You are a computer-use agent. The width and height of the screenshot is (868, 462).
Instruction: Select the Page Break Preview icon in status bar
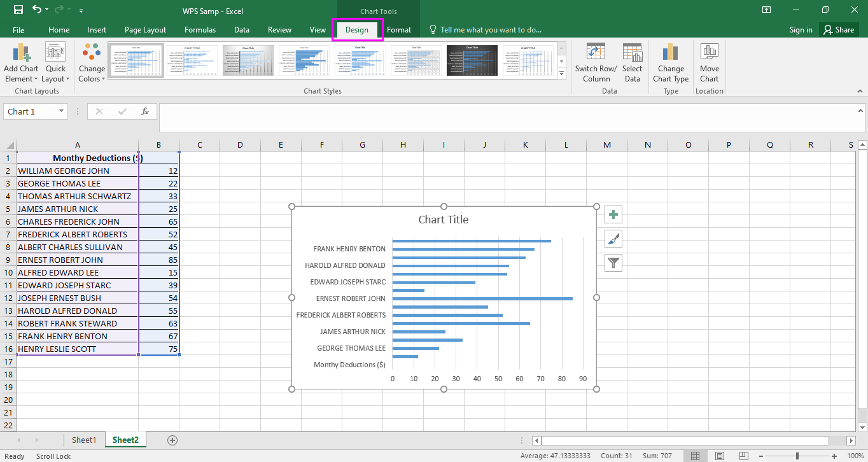(x=743, y=456)
